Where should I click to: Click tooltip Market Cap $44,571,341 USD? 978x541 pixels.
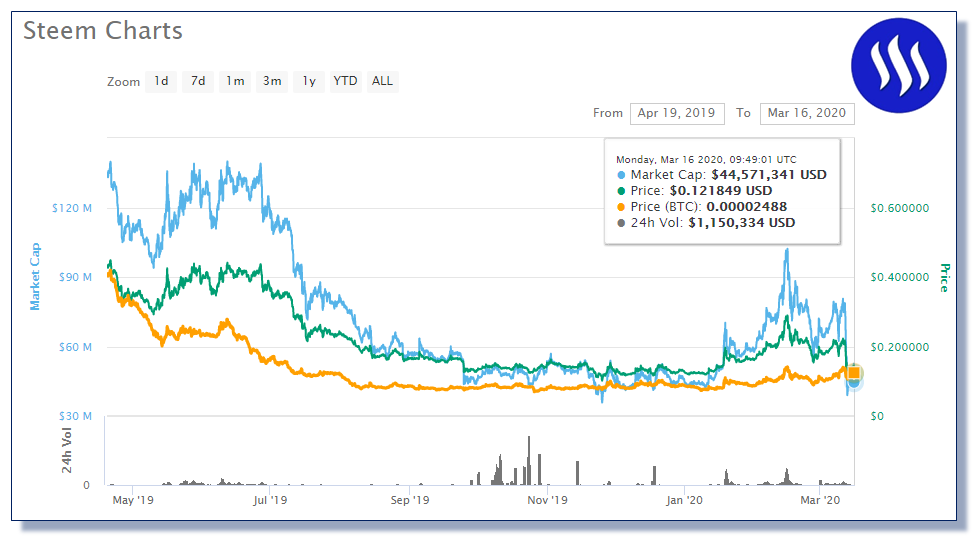(x=722, y=175)
